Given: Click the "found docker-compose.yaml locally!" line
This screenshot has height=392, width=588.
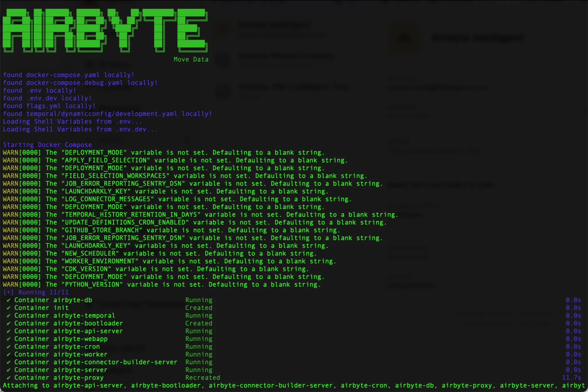Looking at the screenshot, I should pos(69,75).
